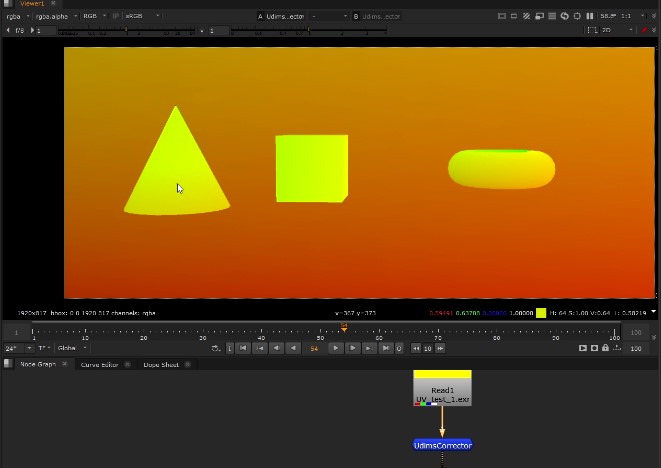Click the current frame number field
Image resolution: width=661 pixels, height=468 pixels.
click(x=314, y=348)
